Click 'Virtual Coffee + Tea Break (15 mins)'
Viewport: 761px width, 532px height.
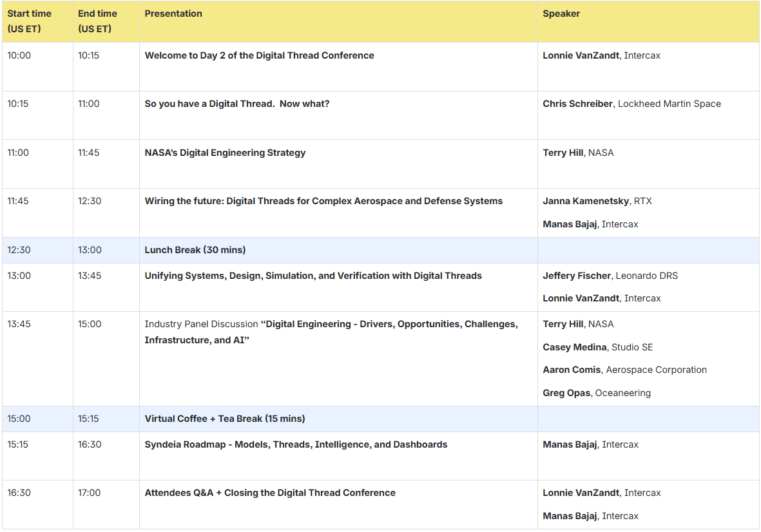click(225, 419)
